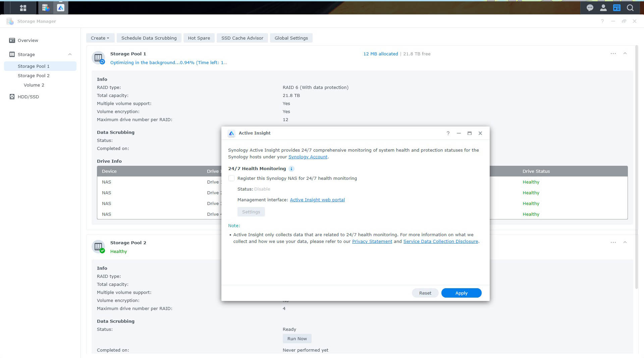The image size is (644, 358).
Task: Click the Device column header
Action: [109, 171]
